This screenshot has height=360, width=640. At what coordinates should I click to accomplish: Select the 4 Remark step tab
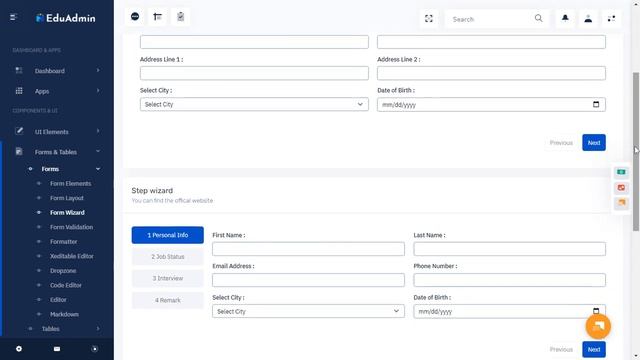[167, 300]
